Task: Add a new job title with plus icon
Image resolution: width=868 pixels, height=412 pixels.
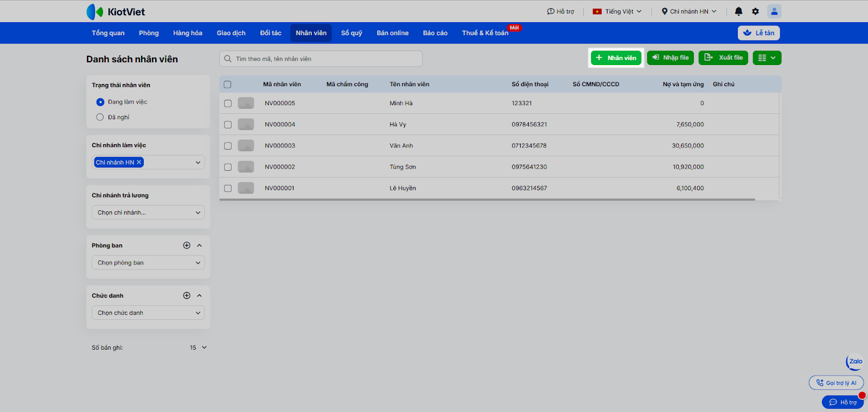Action: (x=187, y=295)
